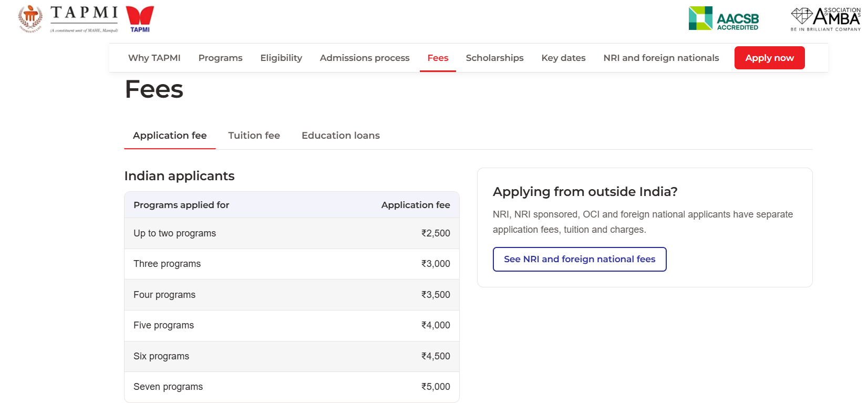Click the ₹4,500 fee value
Screen dimensions: 868x403
[436, 356]
